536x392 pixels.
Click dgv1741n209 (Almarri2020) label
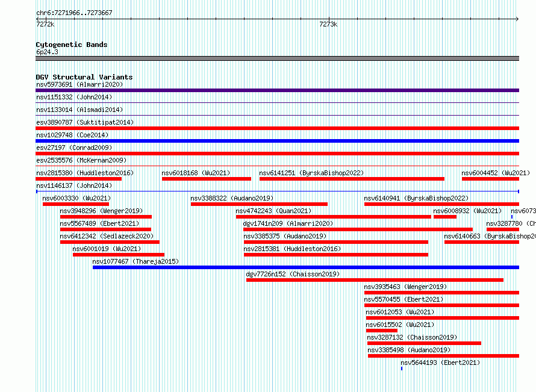288,223
